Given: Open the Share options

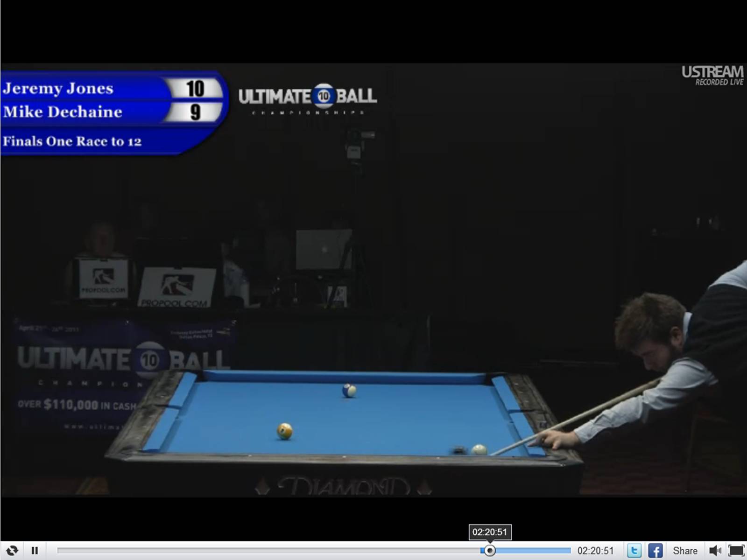Looking at the screenshot, I should point(685,551).
